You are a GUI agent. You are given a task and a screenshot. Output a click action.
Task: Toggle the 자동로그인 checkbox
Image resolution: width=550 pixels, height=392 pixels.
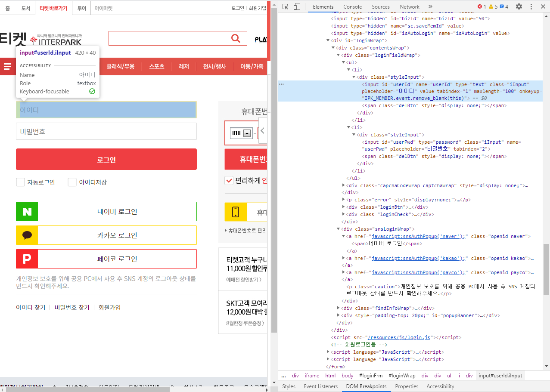(x=20, y=182)
